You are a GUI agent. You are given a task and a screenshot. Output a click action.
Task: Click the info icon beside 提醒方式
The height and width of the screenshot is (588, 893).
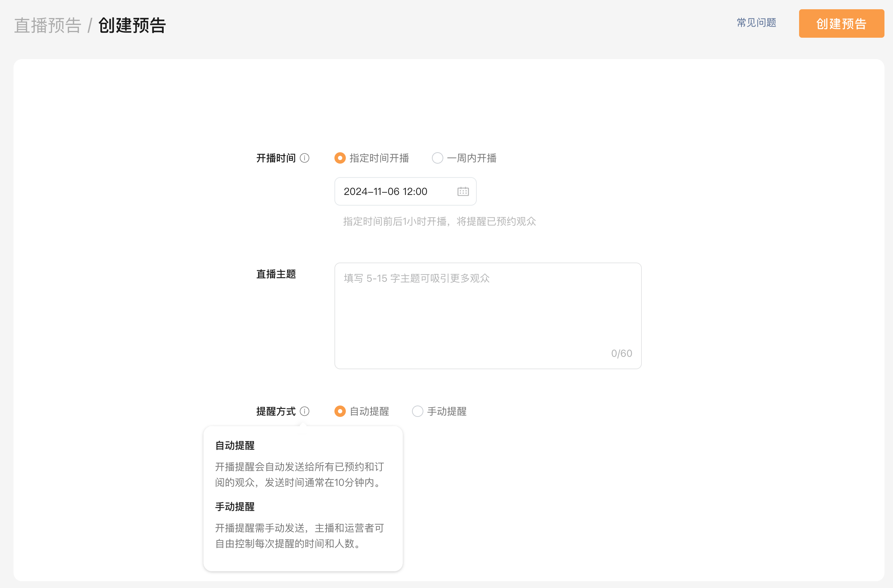[305, 411]
